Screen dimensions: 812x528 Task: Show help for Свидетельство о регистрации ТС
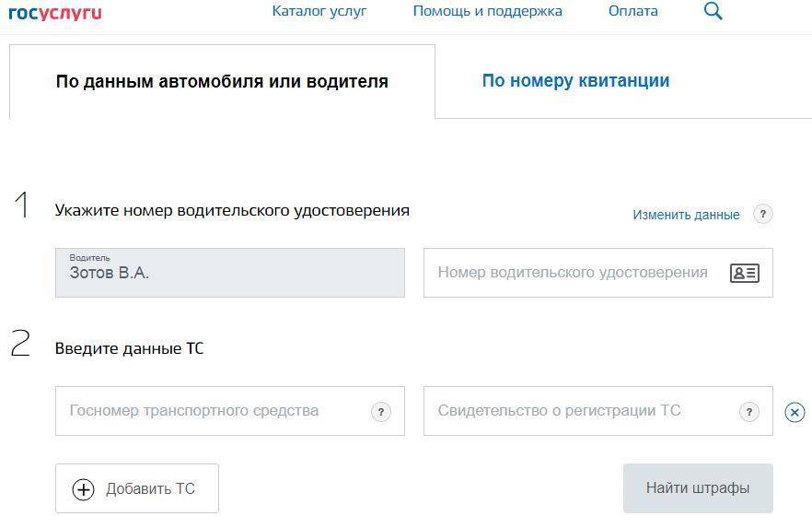[748, 412]
